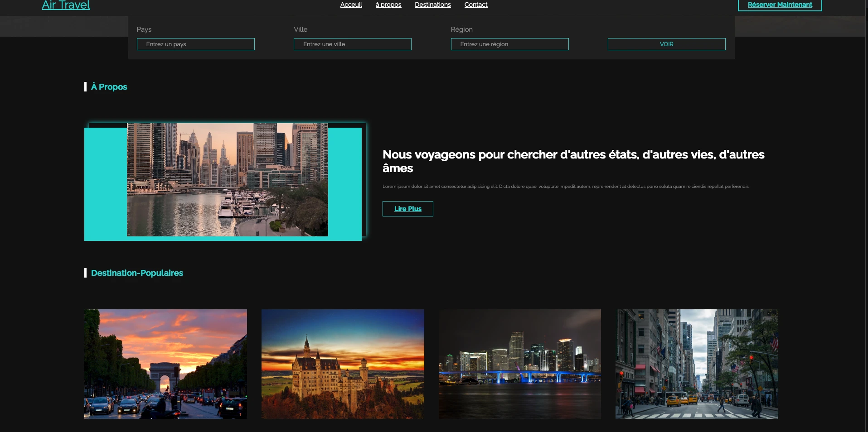Select the 'Entrez une région' input
This screenshot has height=432, width=868.
click(x=509, y=44)
